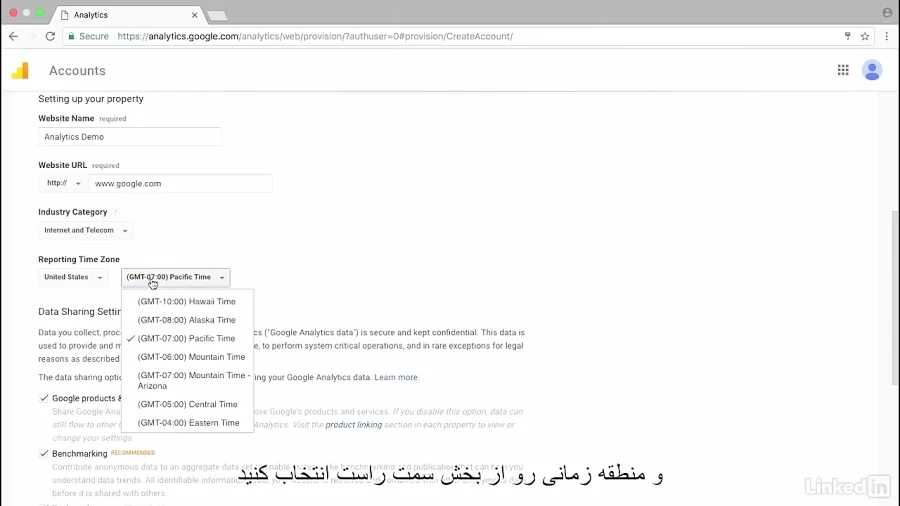This screenshot has height=506, width=900.
Task: Click the Reporting Time Zone label
Action: tap(79, 259)
